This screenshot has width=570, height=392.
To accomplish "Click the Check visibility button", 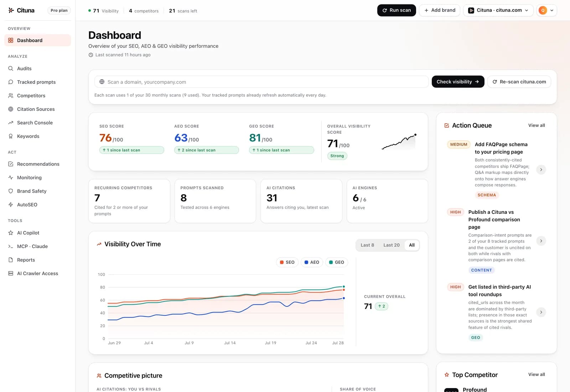I will click(x=458, y=82).
